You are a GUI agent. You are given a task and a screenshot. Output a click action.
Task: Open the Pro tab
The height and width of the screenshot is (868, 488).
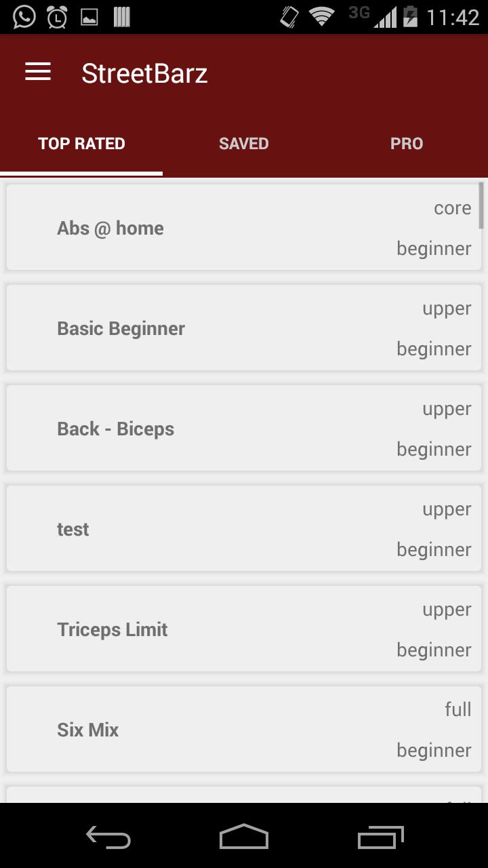pyautogui.click(x=407, y=144)
